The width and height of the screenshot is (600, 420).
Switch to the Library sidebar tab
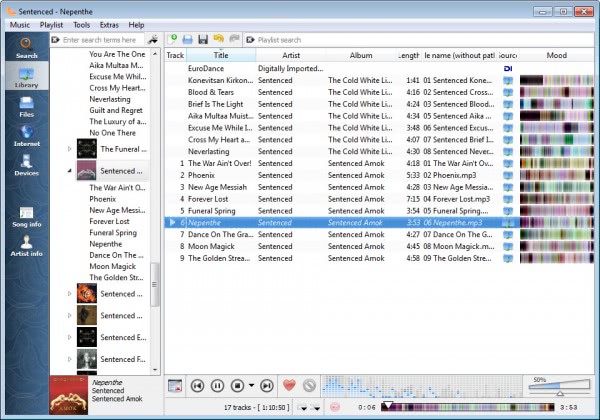click(x=27, y=76)
